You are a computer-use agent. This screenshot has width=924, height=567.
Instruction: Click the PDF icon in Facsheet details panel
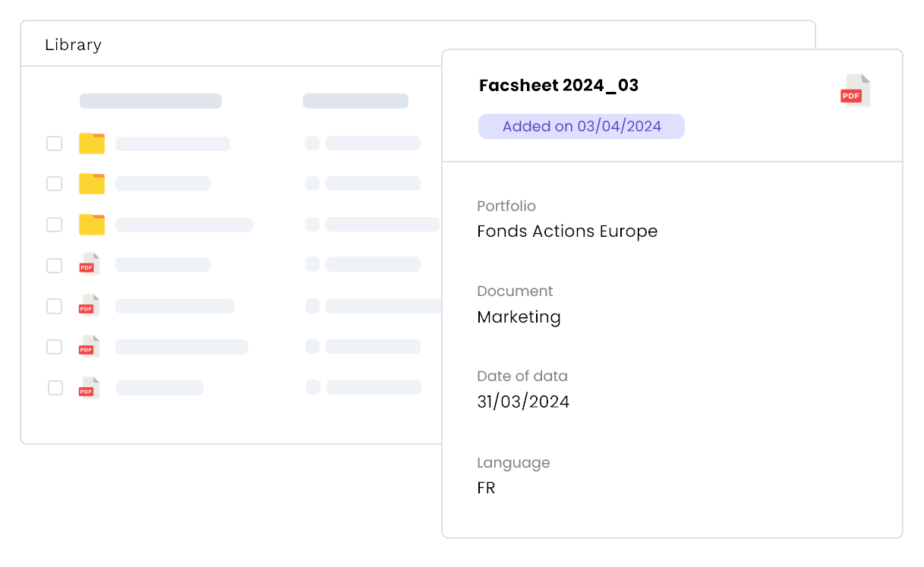coord(855,91)
